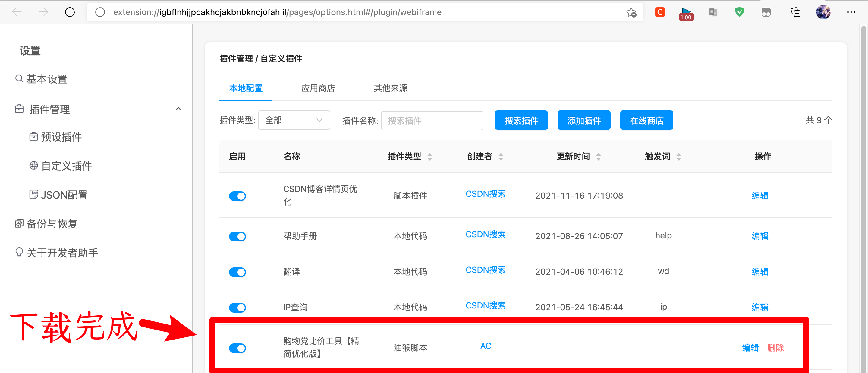
Task: Click the browser reload page icon
Action: (70, 12)
